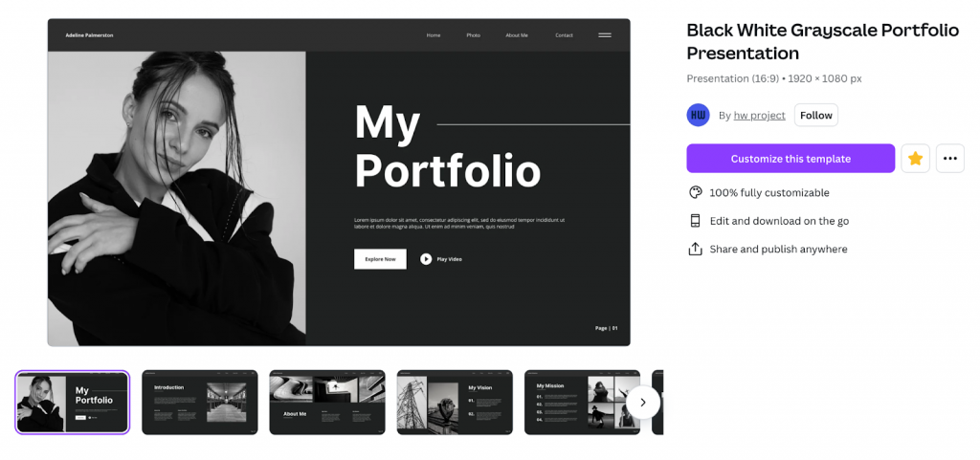Open the three-dots more options menu
Viewport: 980px width, 460px height.
(x=950, y=159)
